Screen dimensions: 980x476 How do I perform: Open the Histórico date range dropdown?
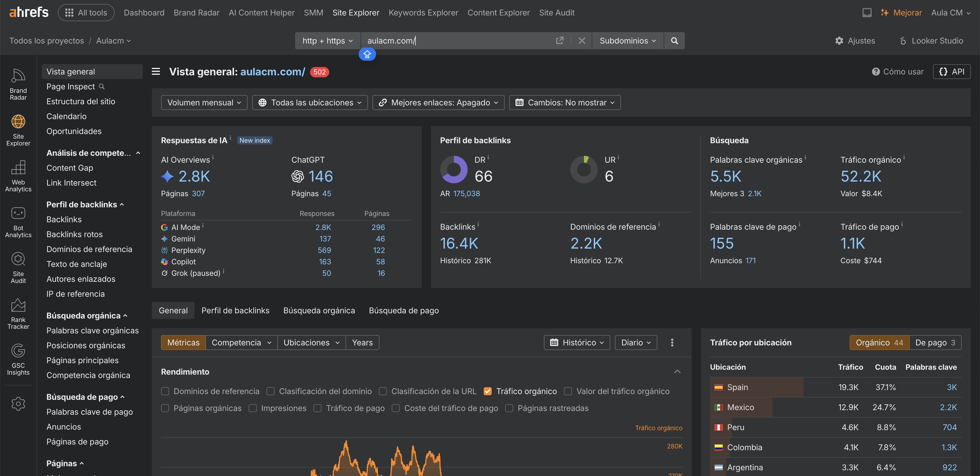pyautogui.click(x=577, y=343)
